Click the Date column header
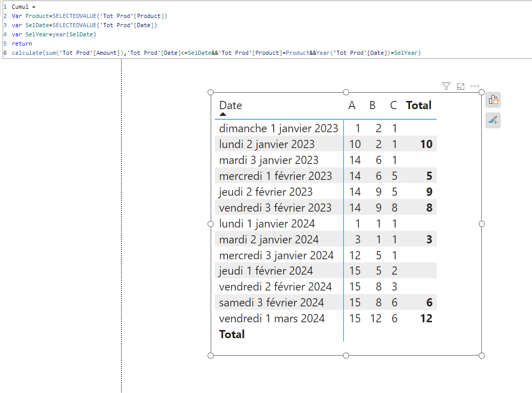 coord(231,106)
